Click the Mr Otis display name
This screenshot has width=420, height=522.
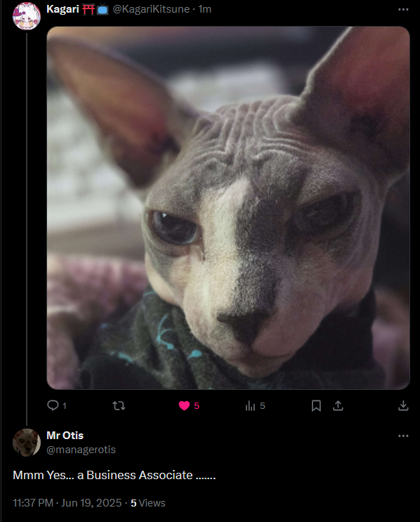coord(65,436)
